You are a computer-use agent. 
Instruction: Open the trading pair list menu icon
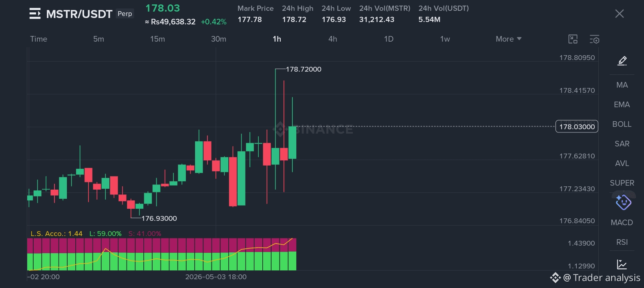coord(35,14)
